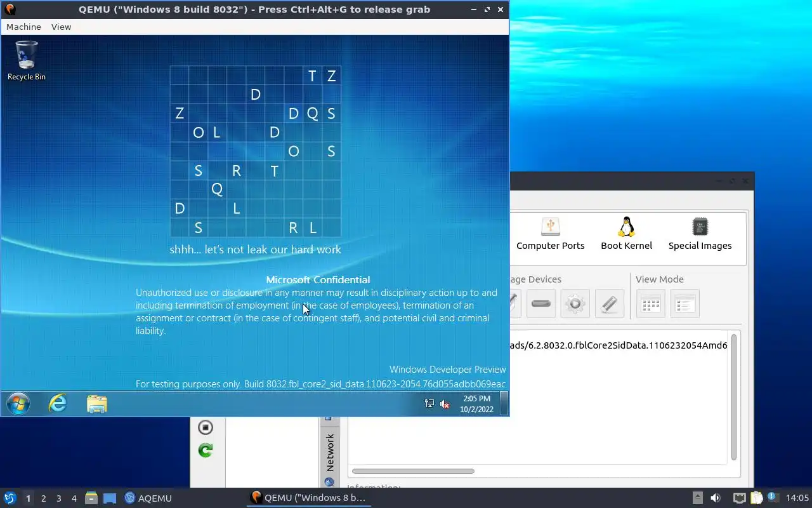
Task: Activate the QEMU Windows 8 taskbar entry
Action: pyautogui.click(x=309, y=498)
